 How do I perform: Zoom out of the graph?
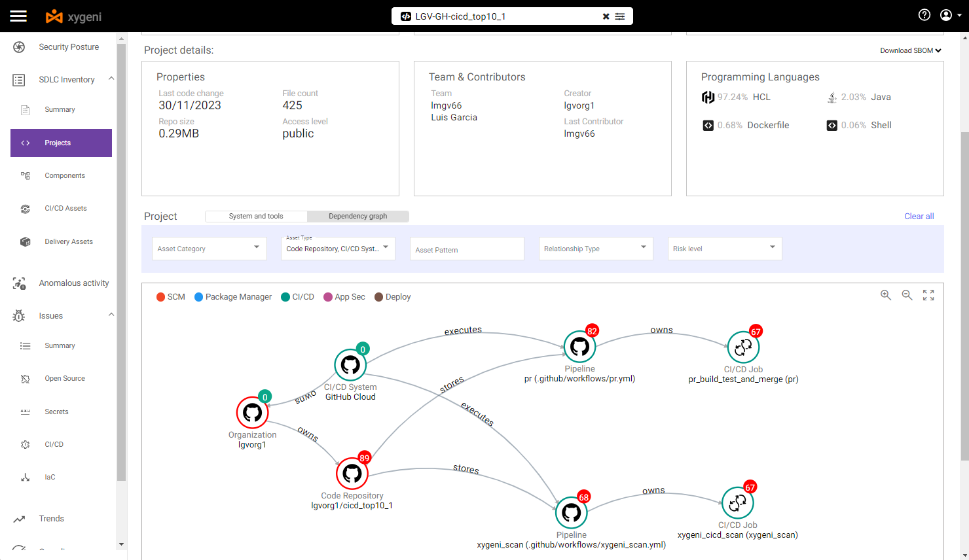907,295
